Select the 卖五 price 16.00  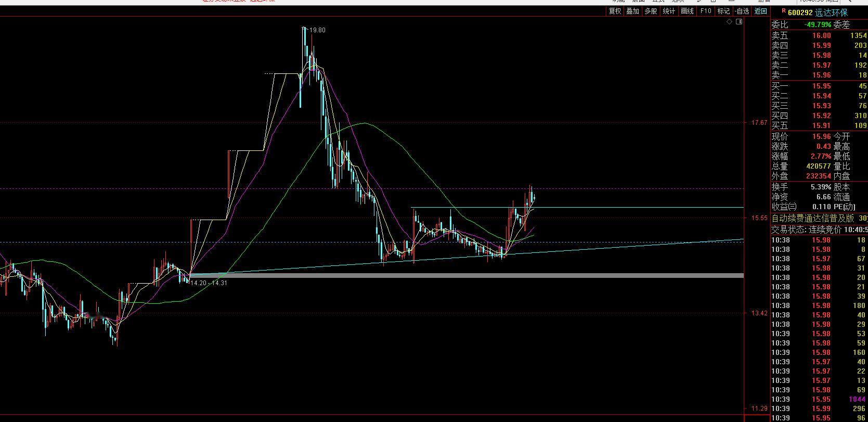pyautogui.click(x=822, y=35)
